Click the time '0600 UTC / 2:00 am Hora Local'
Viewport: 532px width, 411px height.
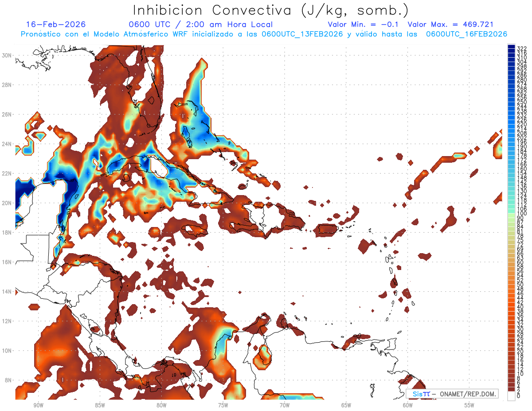point(201,24)
